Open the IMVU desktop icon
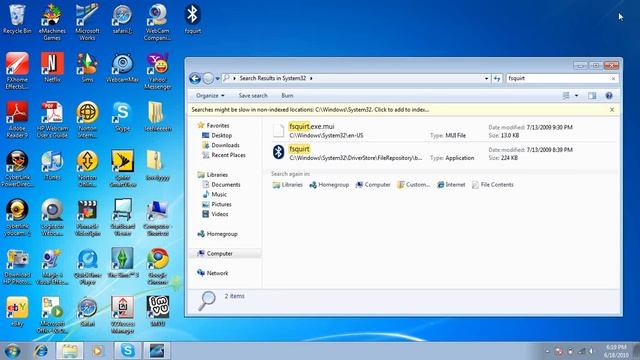The width and height of the screenshot is (640, 360). pyautogui.click(x=158, y=311)
